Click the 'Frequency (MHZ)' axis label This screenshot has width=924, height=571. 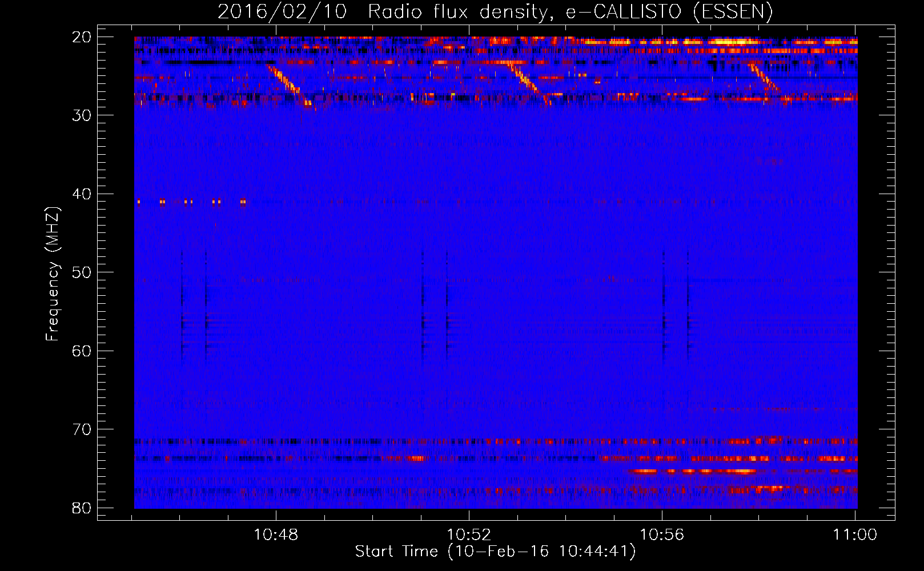pos(53,274)
